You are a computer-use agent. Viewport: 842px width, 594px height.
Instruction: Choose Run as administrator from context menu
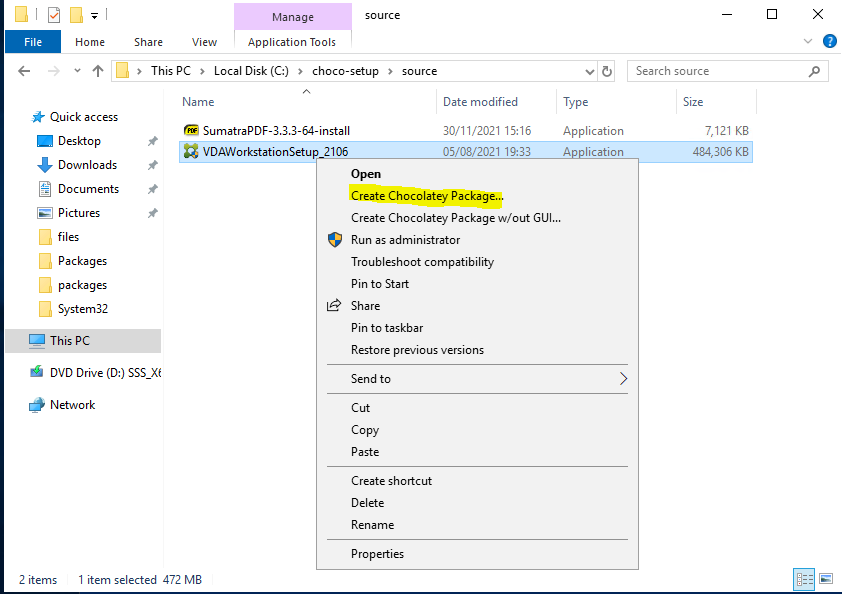point(405,240)
